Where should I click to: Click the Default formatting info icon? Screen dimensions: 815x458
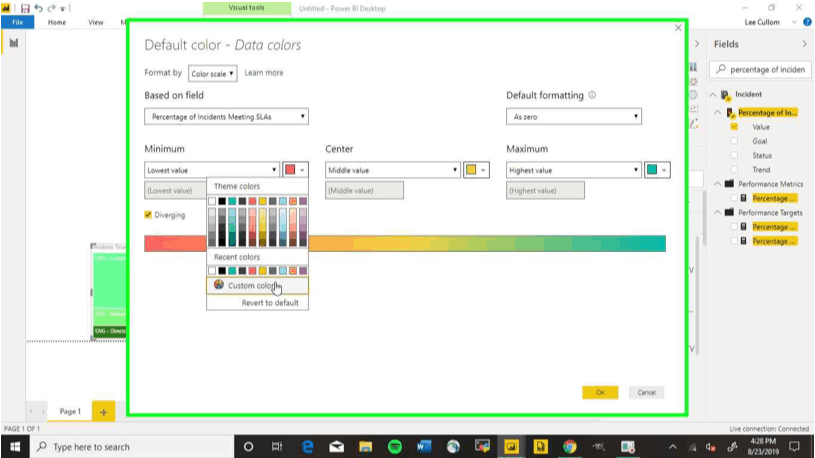[592, 95]
